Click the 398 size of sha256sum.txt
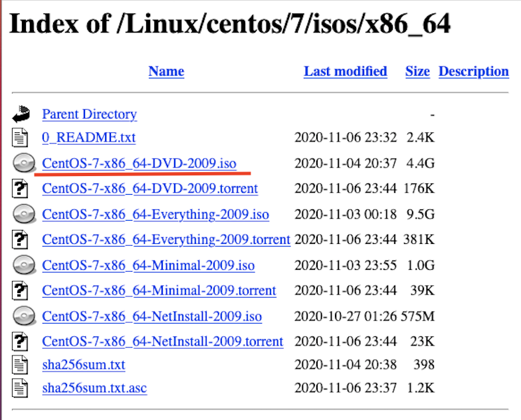The width and height of the screenshot is (521, 420). [x=424, y=365]
